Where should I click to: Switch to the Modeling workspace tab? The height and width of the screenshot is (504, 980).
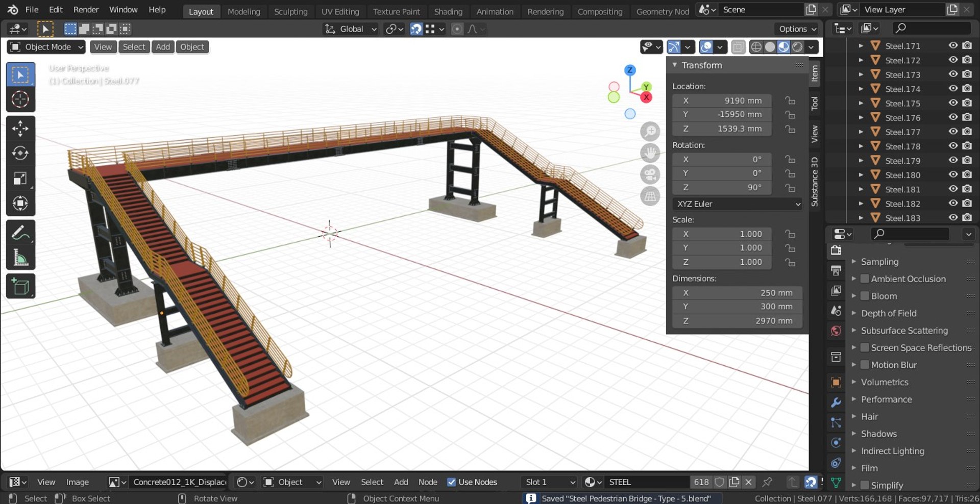[x=243, y=12]
